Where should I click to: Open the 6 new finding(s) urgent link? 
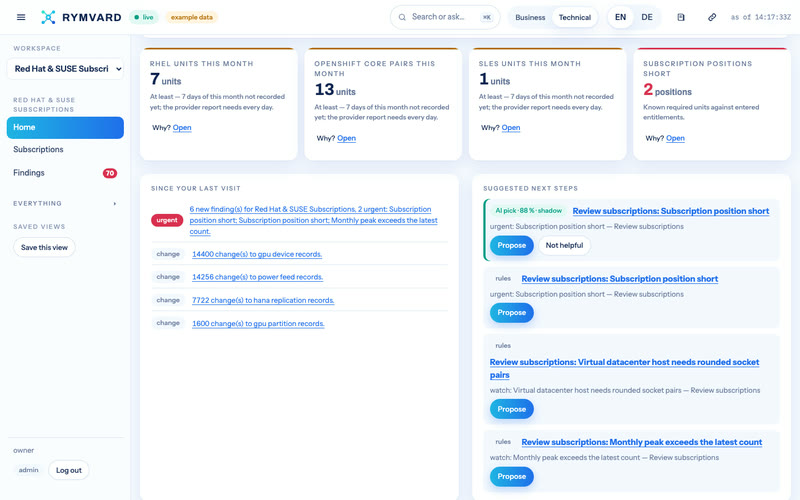point(313,220)
